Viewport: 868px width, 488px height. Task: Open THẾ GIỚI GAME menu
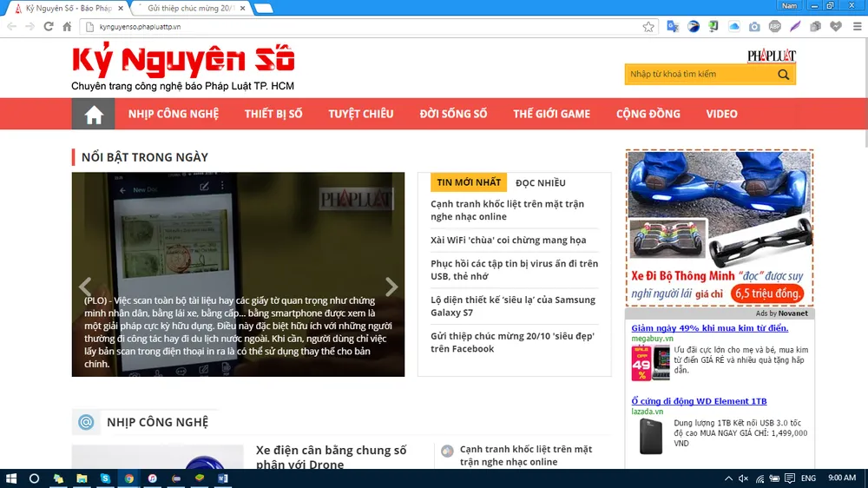[551, 114]
